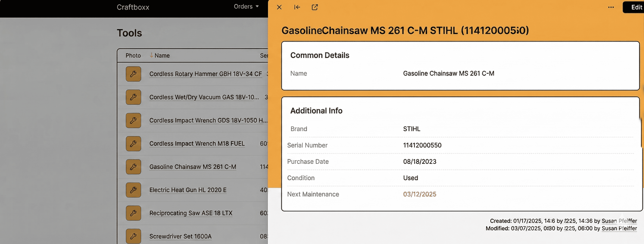Click wrench icon for Screwdriver Set 1600A

click(x=133, y=236)
